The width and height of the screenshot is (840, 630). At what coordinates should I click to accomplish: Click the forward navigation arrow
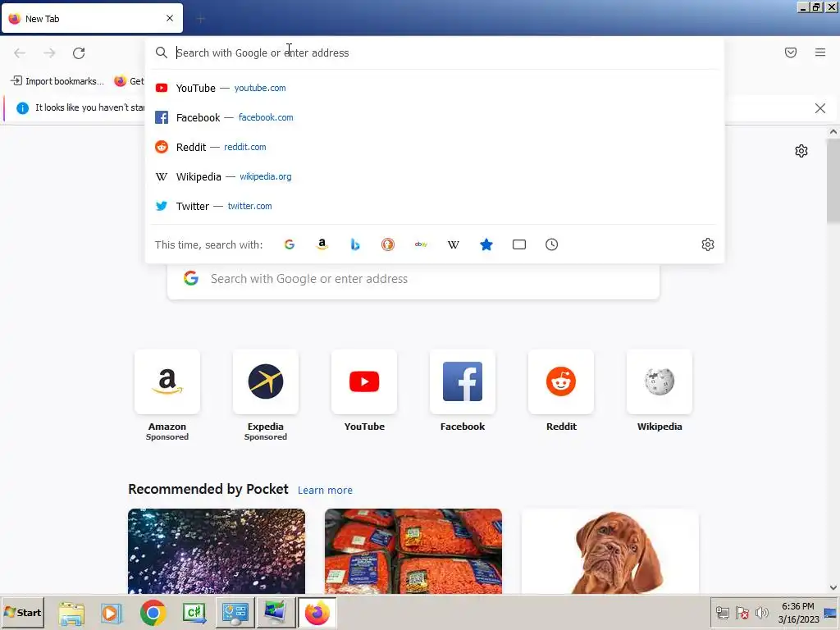click(x=49, y=53)
